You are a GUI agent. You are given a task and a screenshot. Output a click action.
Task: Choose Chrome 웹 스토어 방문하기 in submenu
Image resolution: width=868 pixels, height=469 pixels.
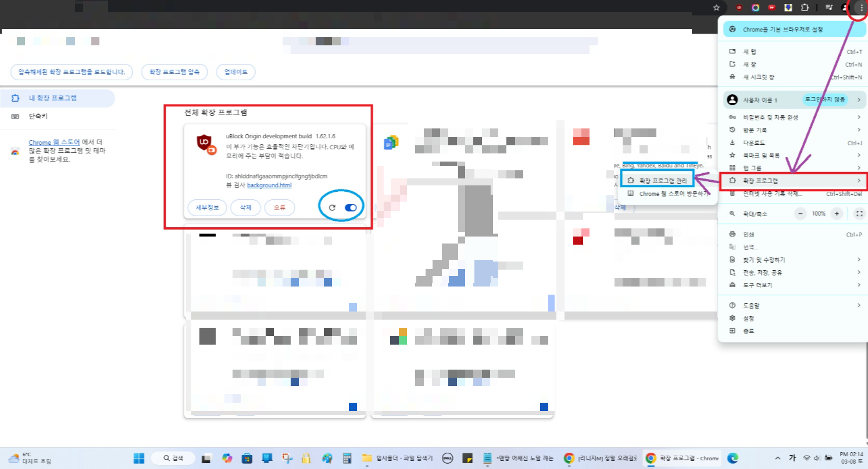pyautogui.click(x=667, y=194)
